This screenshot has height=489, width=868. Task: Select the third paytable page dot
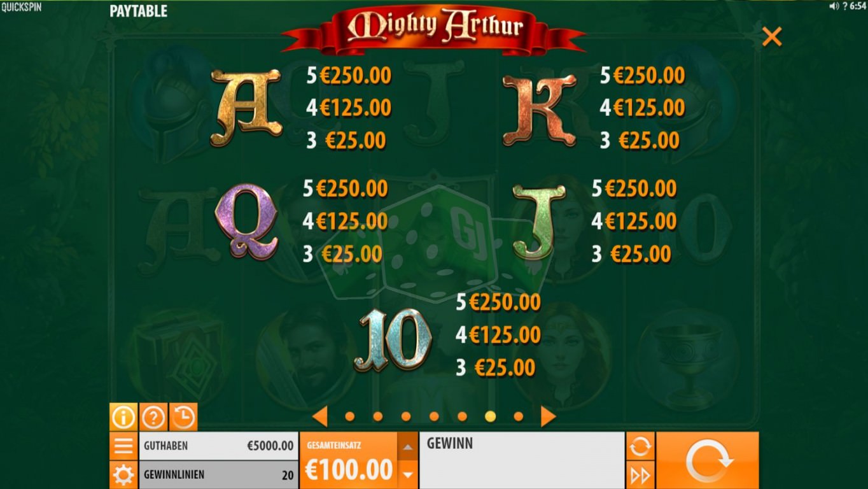click(x=406, y=416)
